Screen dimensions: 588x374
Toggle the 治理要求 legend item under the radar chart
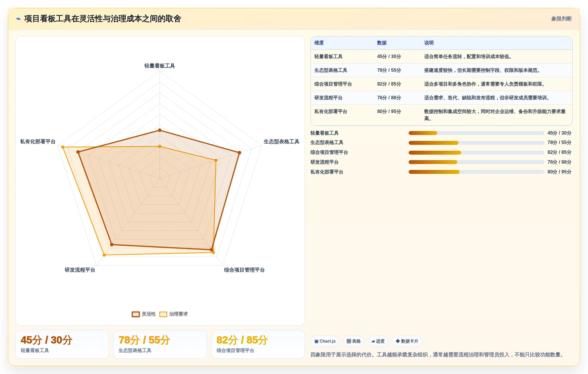click(173, 314)
